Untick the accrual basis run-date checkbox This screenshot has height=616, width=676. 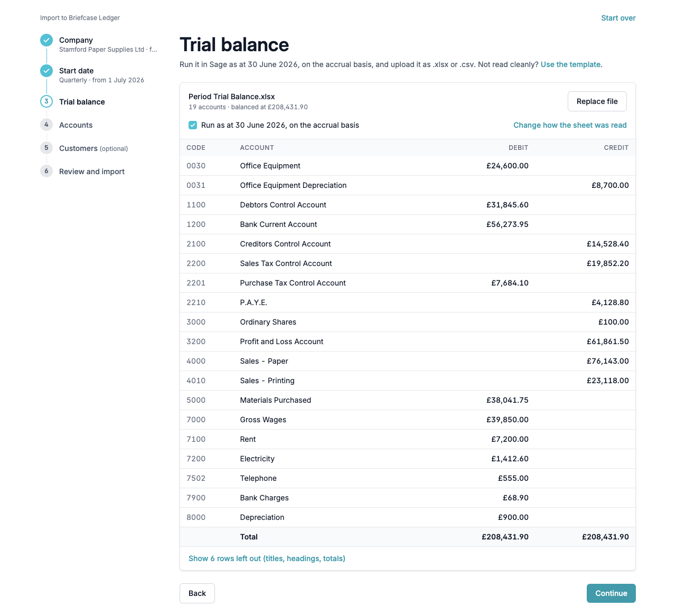[193, 125]
